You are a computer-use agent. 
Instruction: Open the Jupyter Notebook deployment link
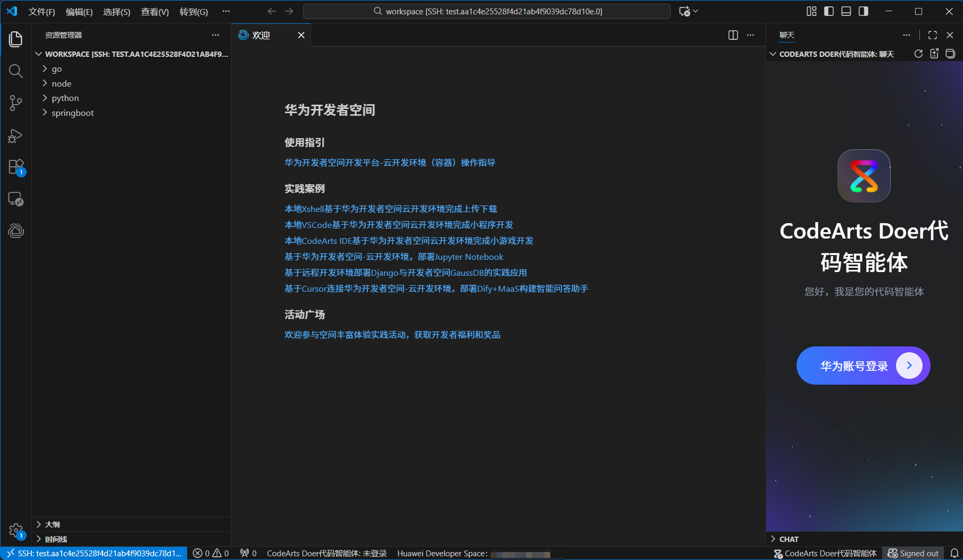point(394,257)
